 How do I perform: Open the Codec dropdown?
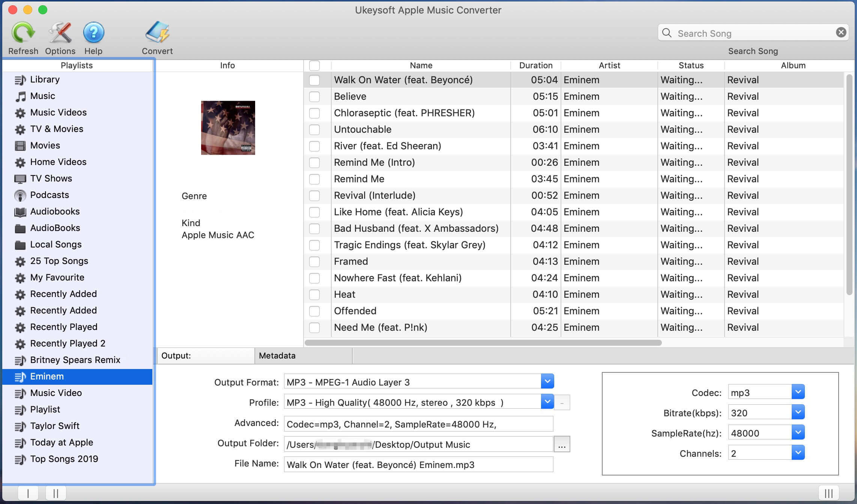coord(798,392)
